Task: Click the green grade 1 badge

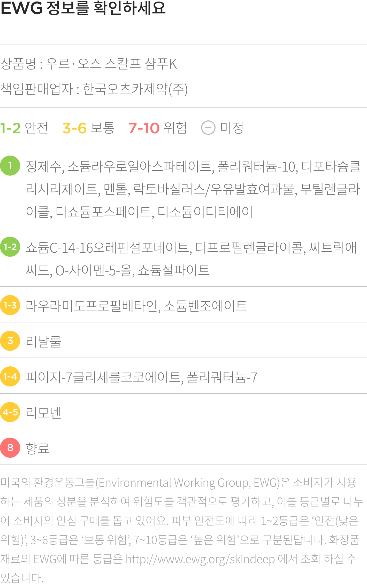Action: tap(10, 166)
